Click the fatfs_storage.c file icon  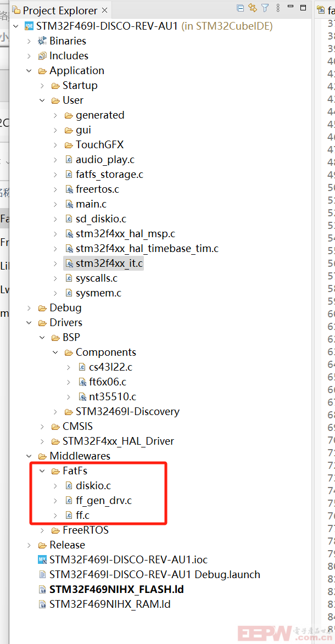click(x=69, y=174)
